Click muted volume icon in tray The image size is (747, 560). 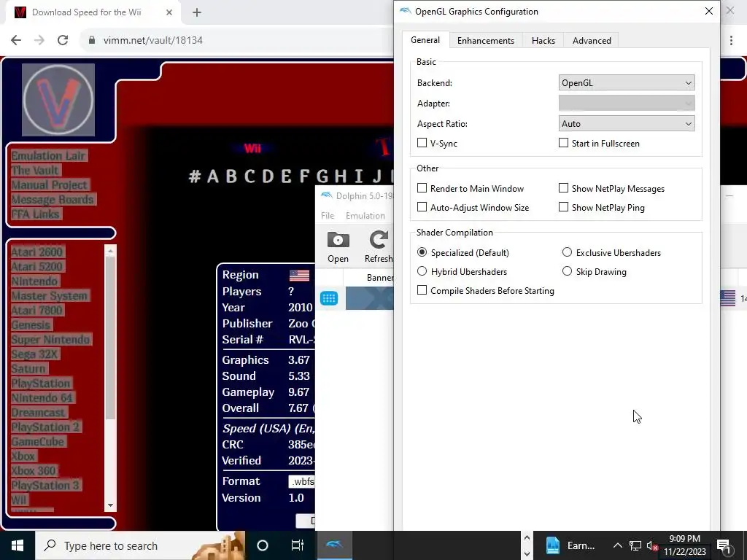tap(653, 545)
